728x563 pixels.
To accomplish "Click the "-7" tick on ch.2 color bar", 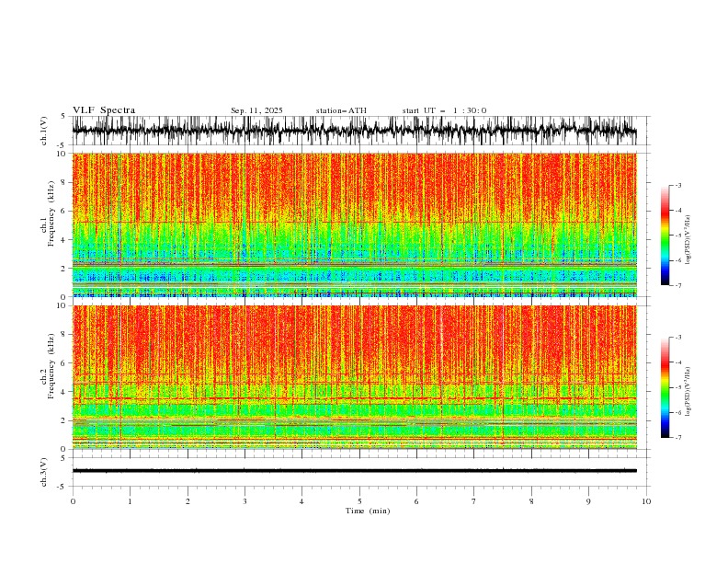I will [x=677, y=438].
